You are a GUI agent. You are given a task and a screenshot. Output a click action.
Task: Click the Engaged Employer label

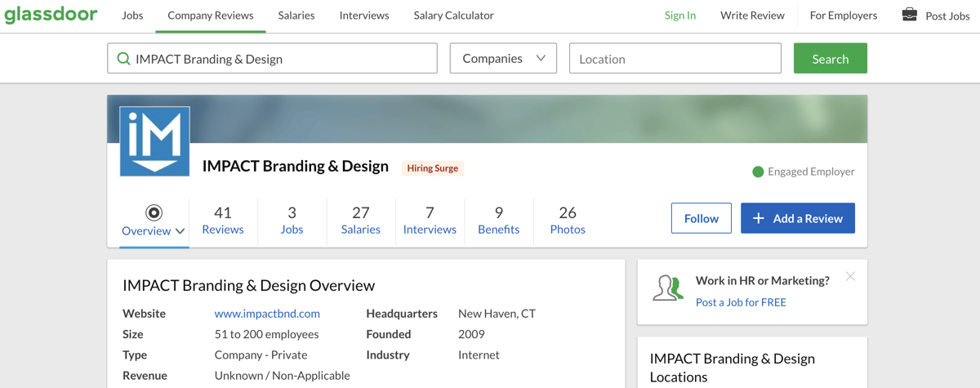(811, 172)
